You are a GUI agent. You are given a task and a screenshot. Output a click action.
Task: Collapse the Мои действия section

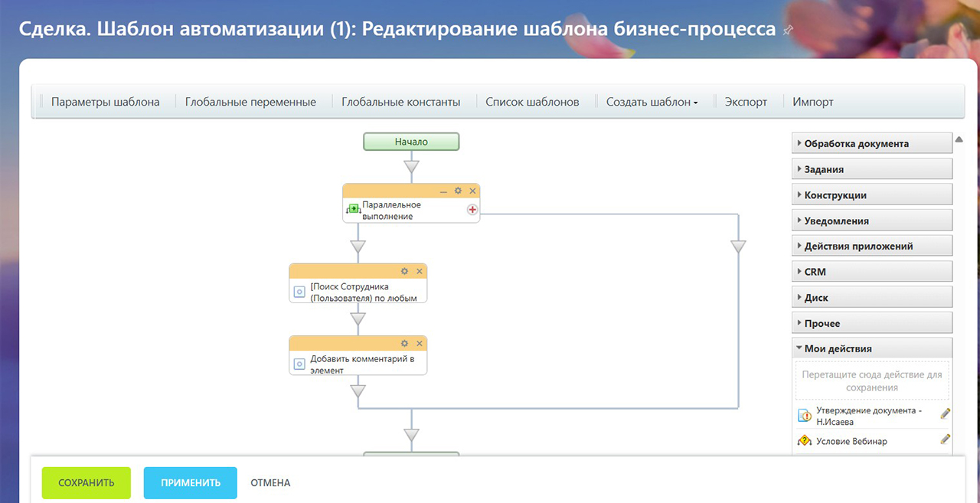[x=872, y=348]
